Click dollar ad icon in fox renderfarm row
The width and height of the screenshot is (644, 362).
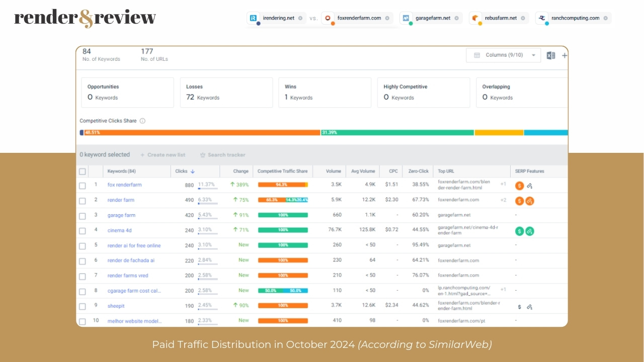pyautogui.click(x=520, y=186)
